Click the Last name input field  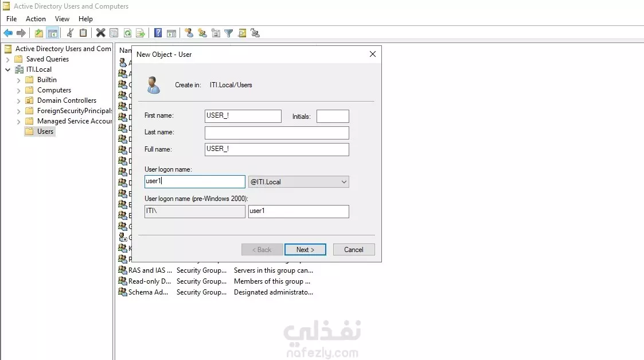(277, 133)
